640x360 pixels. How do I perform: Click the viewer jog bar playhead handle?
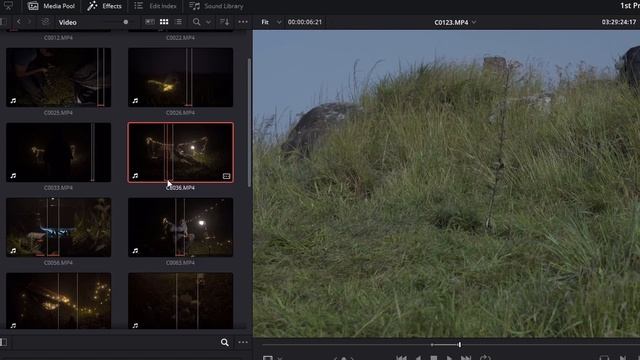tap(460, 345)
